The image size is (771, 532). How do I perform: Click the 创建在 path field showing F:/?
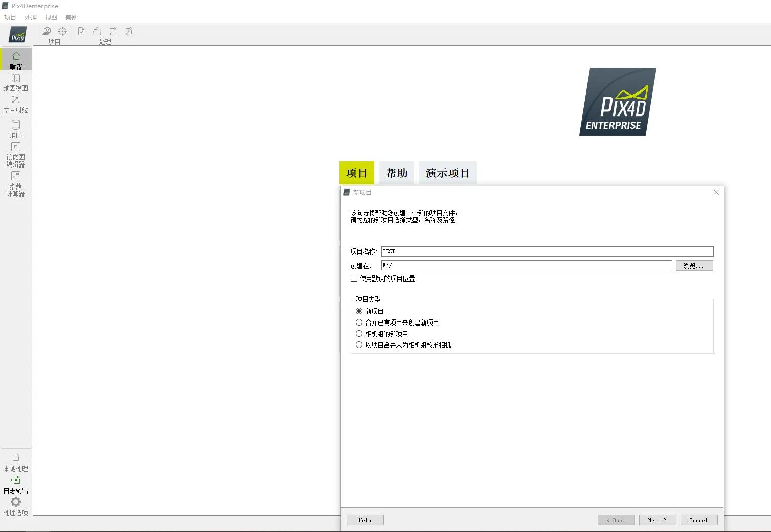(x=527, y=265)
